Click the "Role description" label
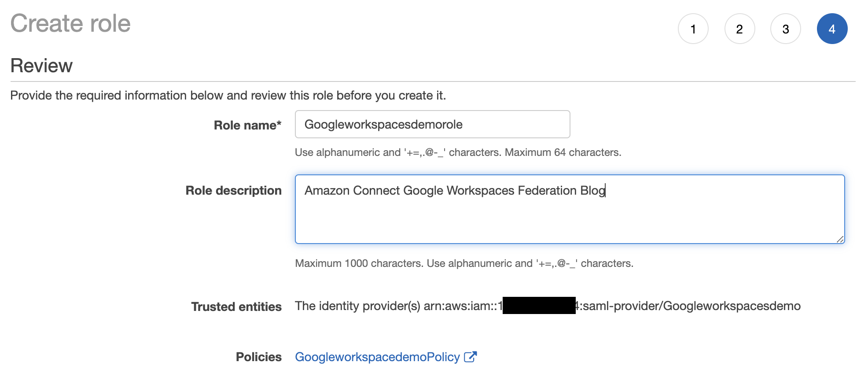The width and height of the screenshot is (868, 377). tap(233, 191)
